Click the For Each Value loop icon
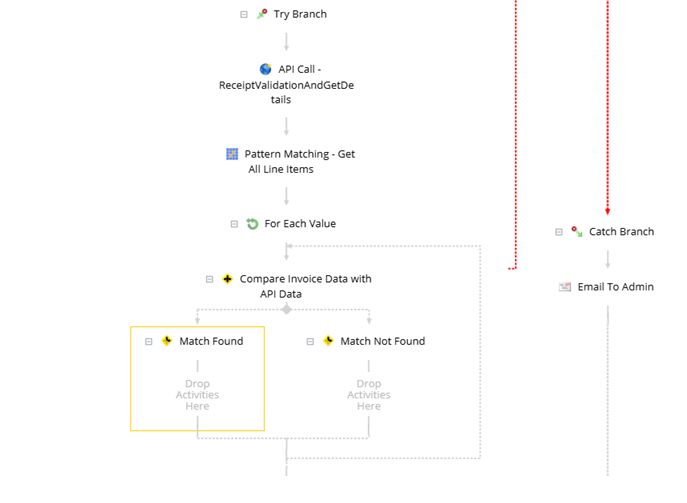 (x=252, y=224)
